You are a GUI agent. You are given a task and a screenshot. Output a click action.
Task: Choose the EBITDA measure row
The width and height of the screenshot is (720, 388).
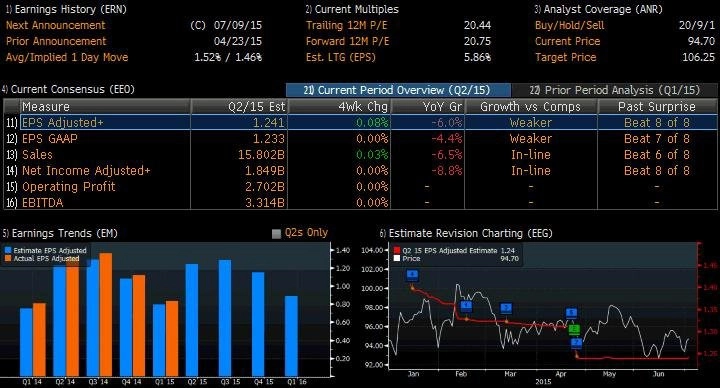(x=360, y=202)
